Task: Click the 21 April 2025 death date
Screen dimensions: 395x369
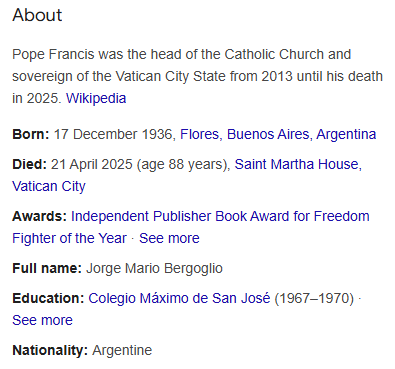Action: click(x=92, y=164)
